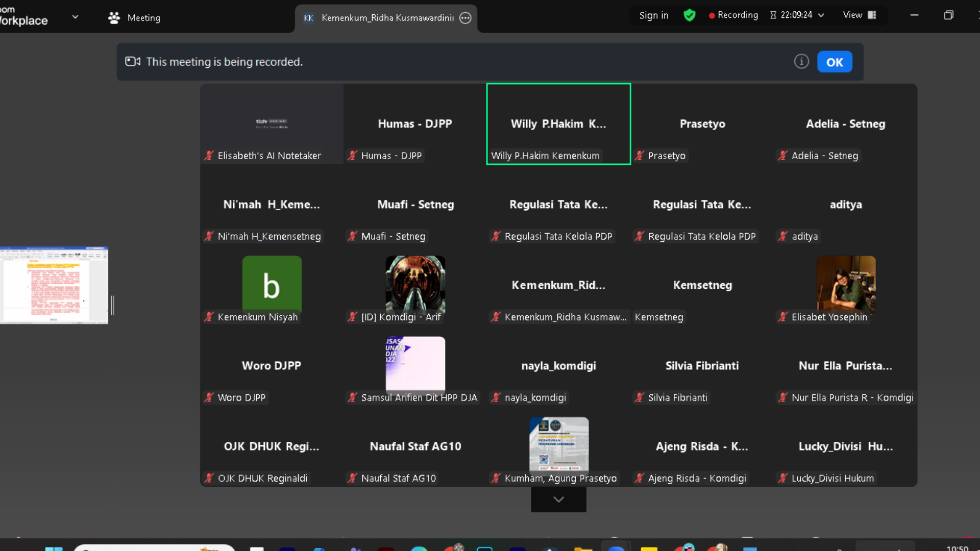980x551 pixels.
Task: Select the Adelia - Setneg tile title
Action: pyautogui.click(x=845, y=124)
